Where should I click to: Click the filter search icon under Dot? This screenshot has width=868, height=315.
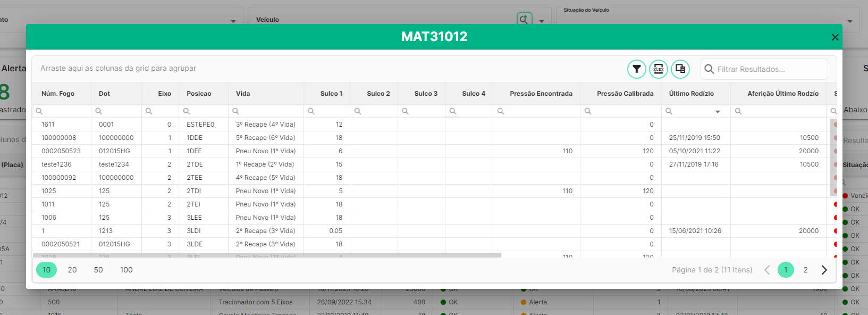point(99,111)
